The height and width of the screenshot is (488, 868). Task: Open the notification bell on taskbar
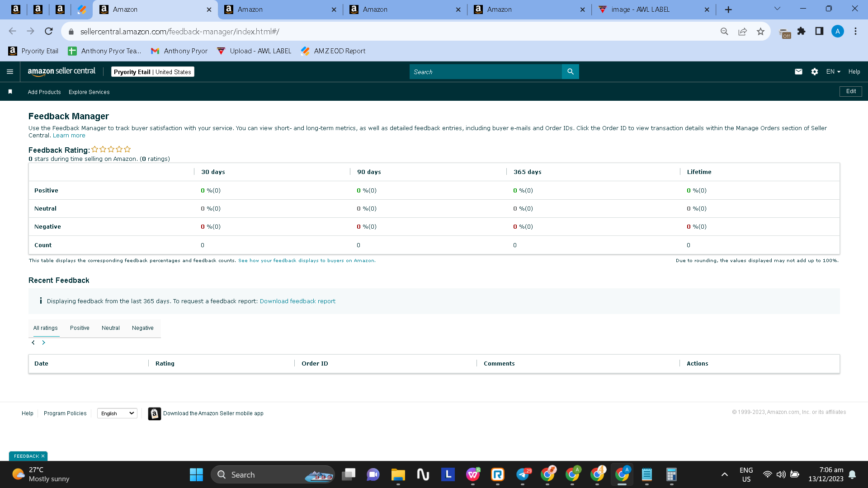click(x=852, y=475)
